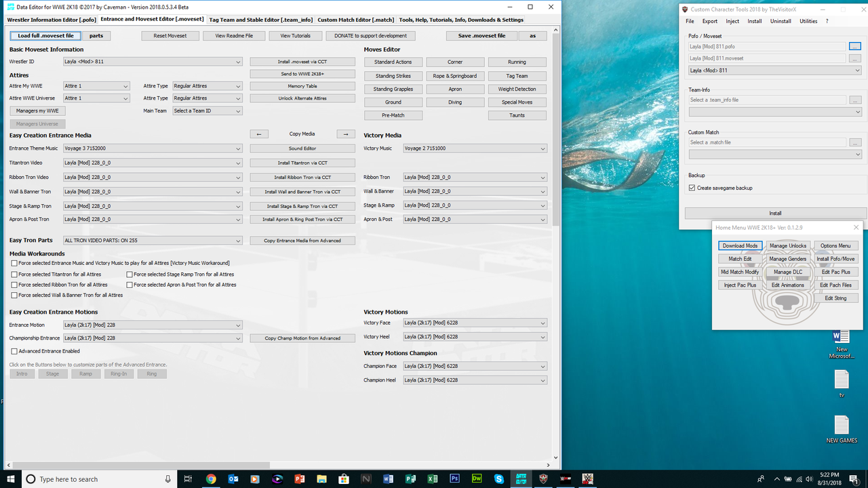
Task: Open Photoshop from the taskbar
Action: coord(455,479)
